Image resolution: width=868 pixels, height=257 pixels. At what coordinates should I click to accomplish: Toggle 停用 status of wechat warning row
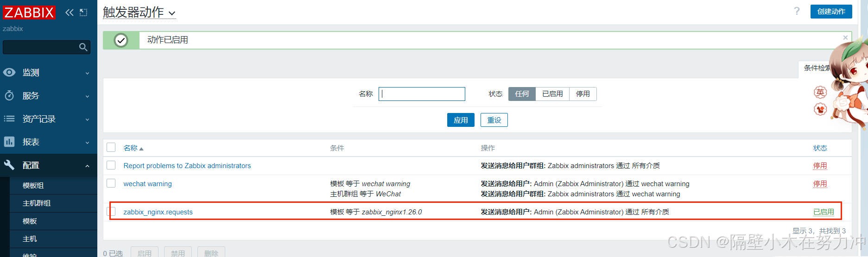click(820, 184)
